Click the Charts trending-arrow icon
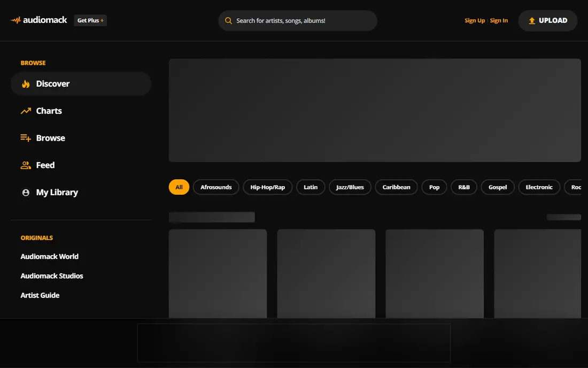The width and height of the screenshot is (588, 368). [x=26, y=111]
